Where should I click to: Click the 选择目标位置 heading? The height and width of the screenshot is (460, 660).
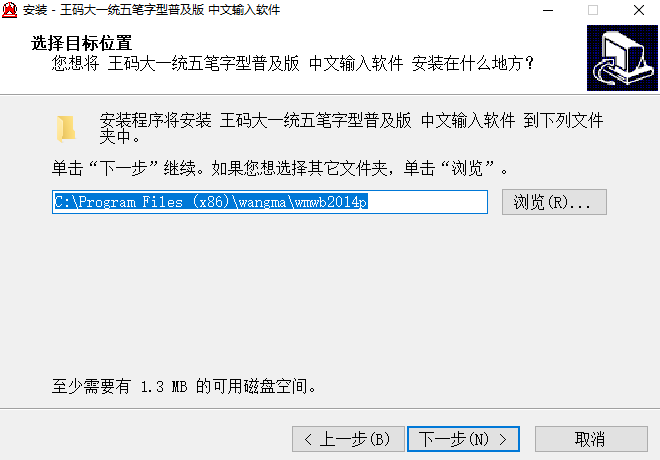pos(81,43)
